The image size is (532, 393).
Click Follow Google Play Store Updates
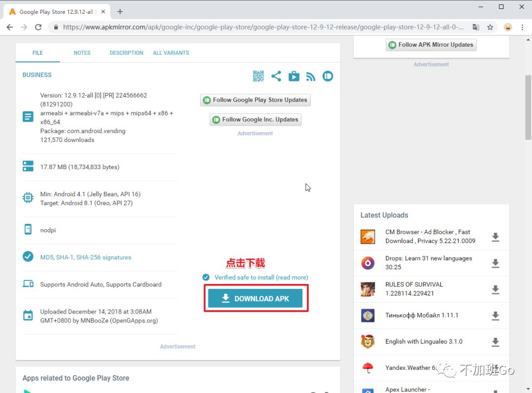[x=256, y=100]
